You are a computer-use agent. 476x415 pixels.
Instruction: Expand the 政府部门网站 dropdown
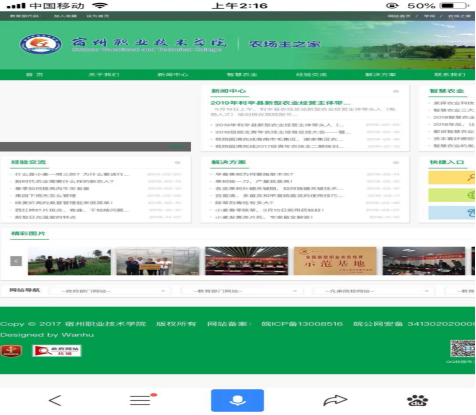coord(111,291)
